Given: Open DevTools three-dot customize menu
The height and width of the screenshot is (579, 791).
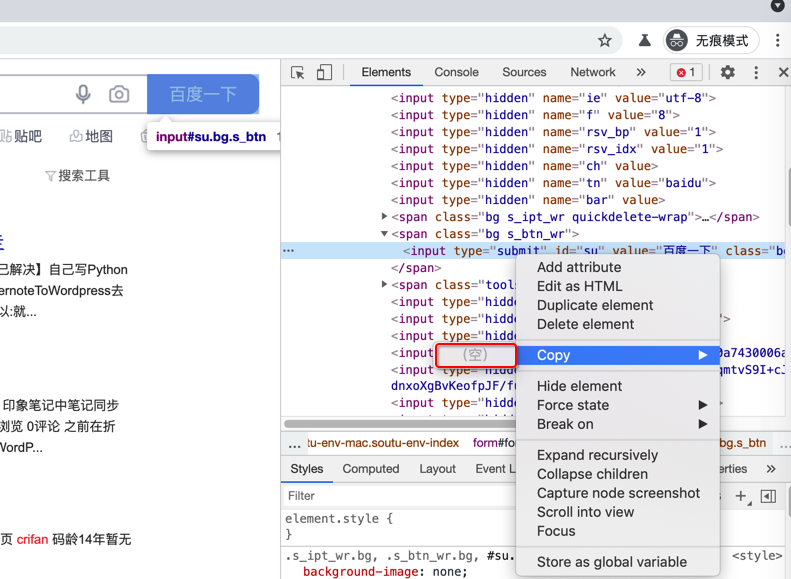Looking at the screenshot, I should 756,72.
